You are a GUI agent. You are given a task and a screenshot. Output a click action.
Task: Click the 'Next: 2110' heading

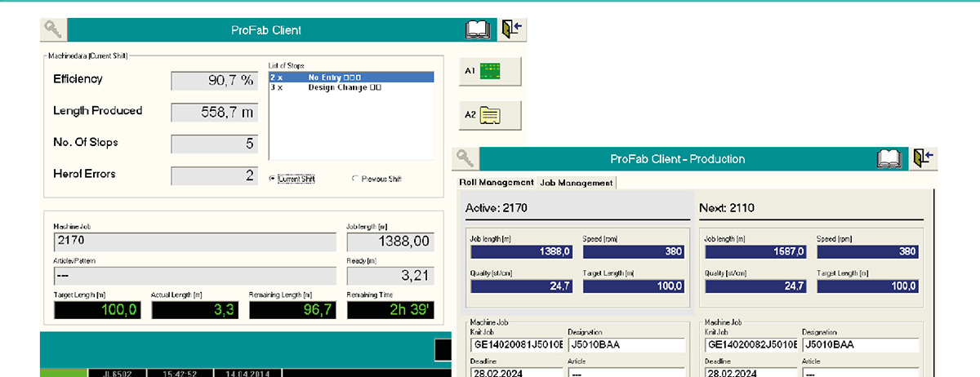(x=727, y=208)
